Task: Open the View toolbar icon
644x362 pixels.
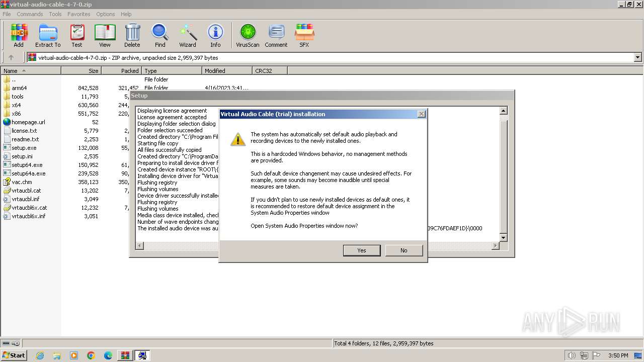Action: tap(105, 36)
